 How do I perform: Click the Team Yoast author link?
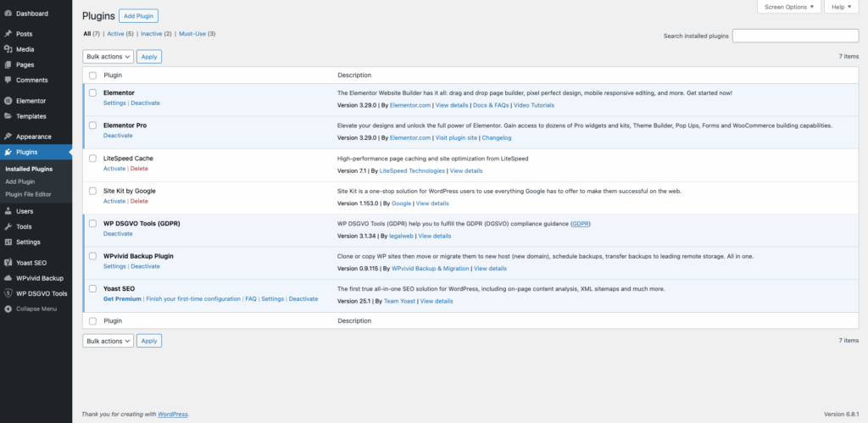pos(399,301)
